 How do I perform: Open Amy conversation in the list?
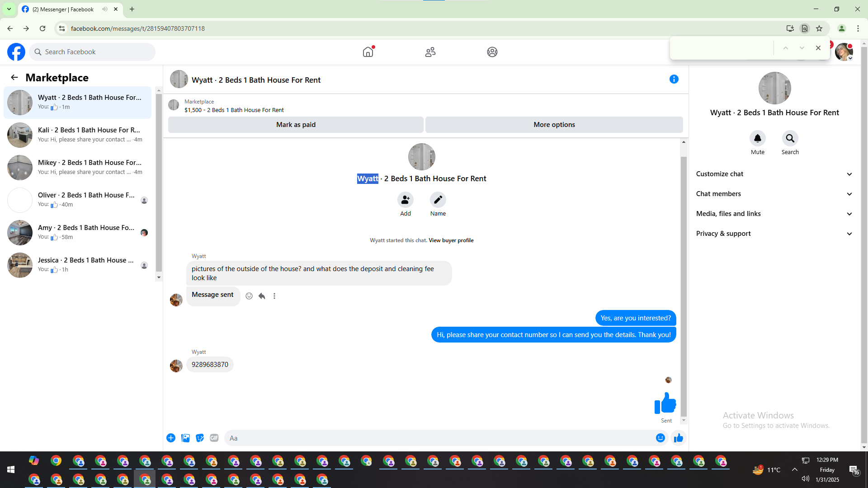point(78,233)
